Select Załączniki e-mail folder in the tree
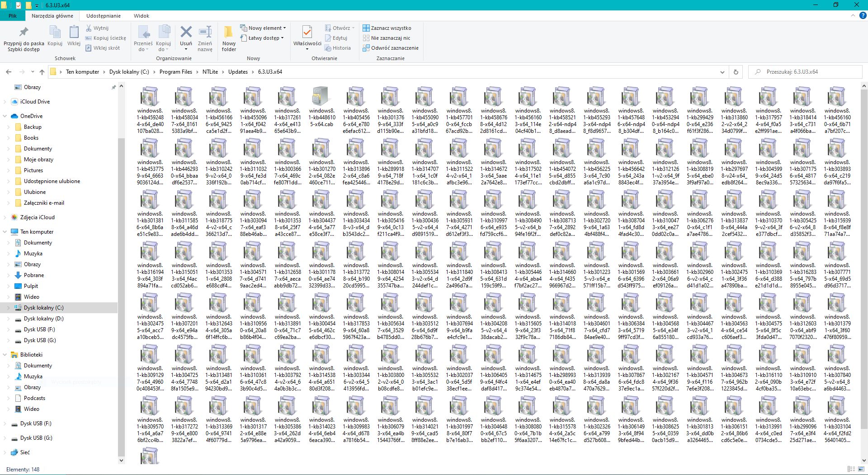 pos(44,203)
